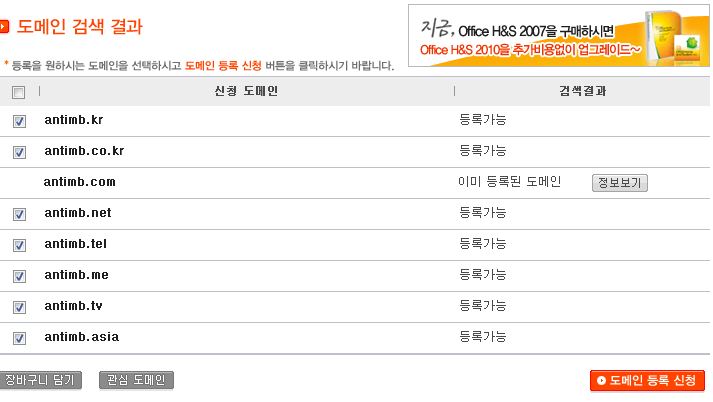Click the 검색결과 column header

click(x=582, y=91)
